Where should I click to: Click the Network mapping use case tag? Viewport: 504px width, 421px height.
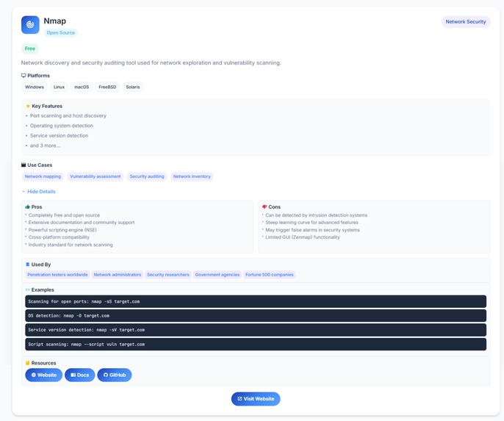click(x=43, y=176)
